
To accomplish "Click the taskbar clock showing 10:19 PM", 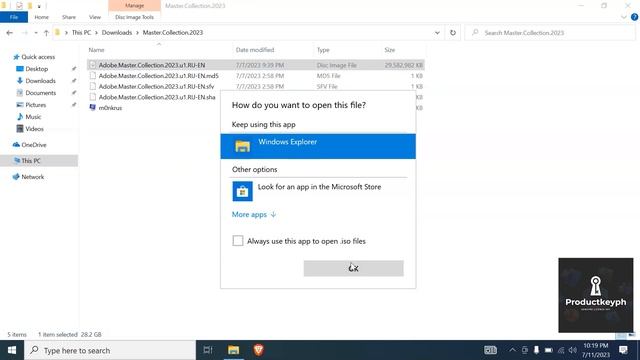I will 596,350.
